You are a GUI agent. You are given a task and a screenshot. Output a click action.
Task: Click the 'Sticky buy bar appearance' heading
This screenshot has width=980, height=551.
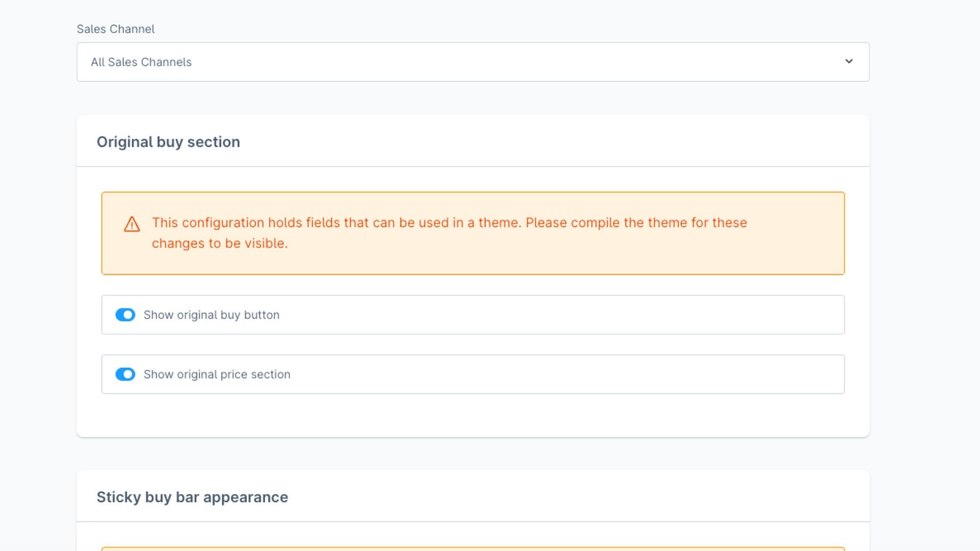192,497
